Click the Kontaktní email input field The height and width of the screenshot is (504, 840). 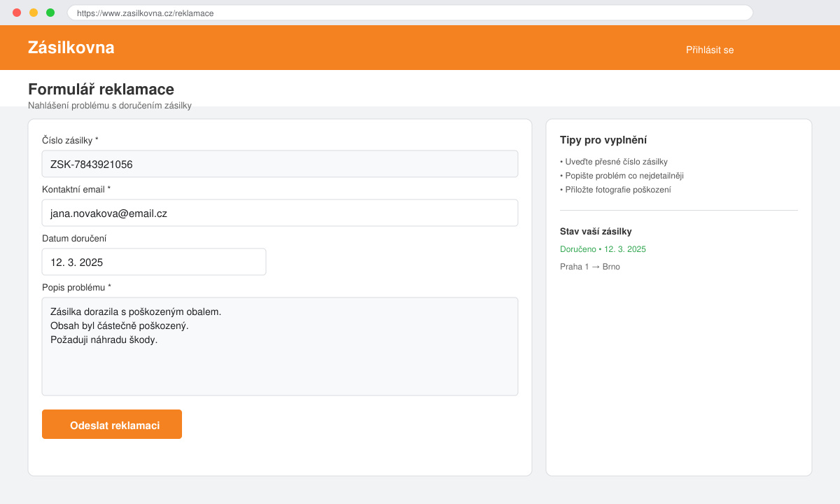(280, 213)
